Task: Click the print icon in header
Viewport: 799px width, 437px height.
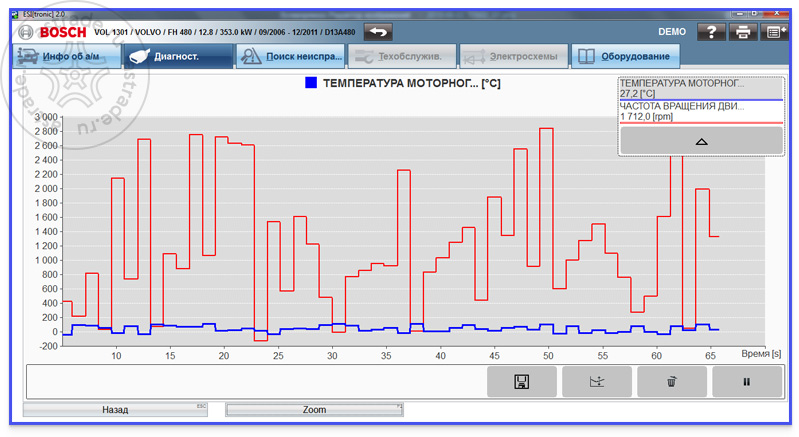Action: [743, 32]
